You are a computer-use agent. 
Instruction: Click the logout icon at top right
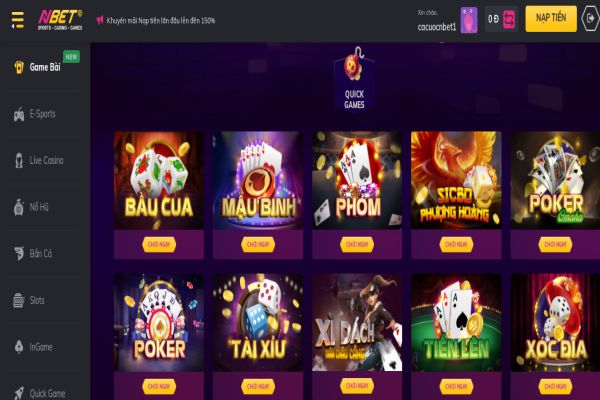pos(590,18)
